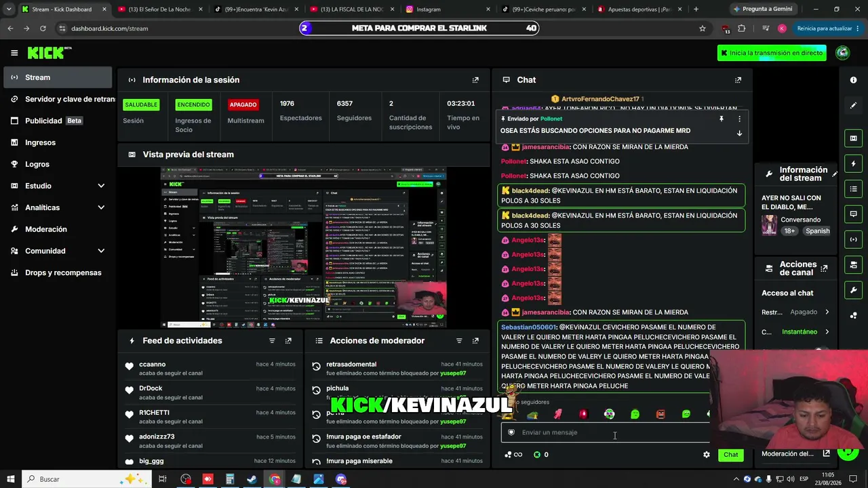The width and height of the screenshot is (868, 488).
Task: Open the browser tab search dropdown
Action: pos(9,9)
